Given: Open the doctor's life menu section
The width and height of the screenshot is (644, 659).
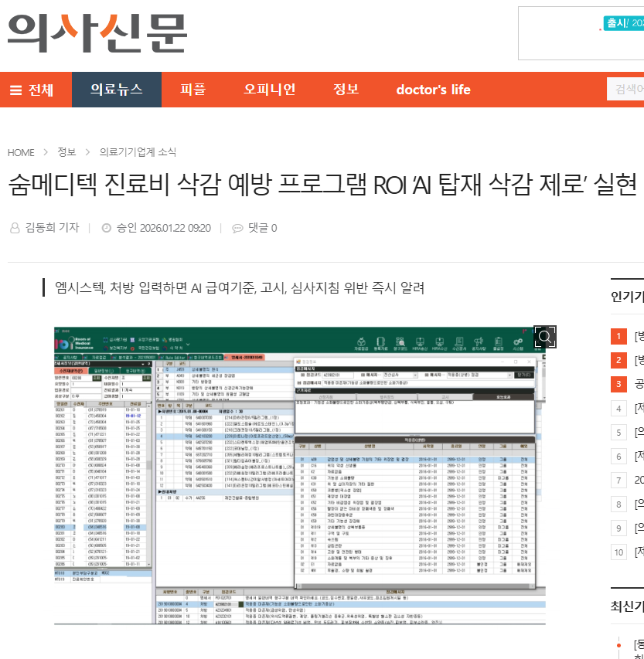Looking at the screenshot, I should [433, 90].
